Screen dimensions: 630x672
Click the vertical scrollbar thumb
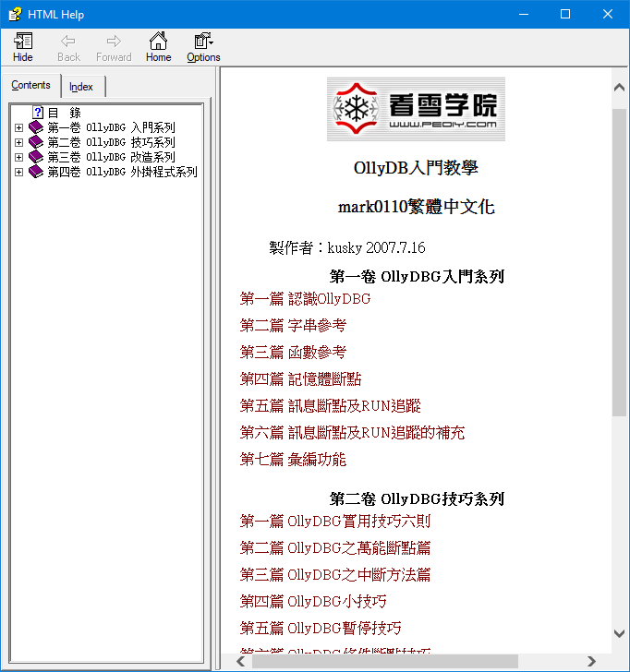point(619,262)
